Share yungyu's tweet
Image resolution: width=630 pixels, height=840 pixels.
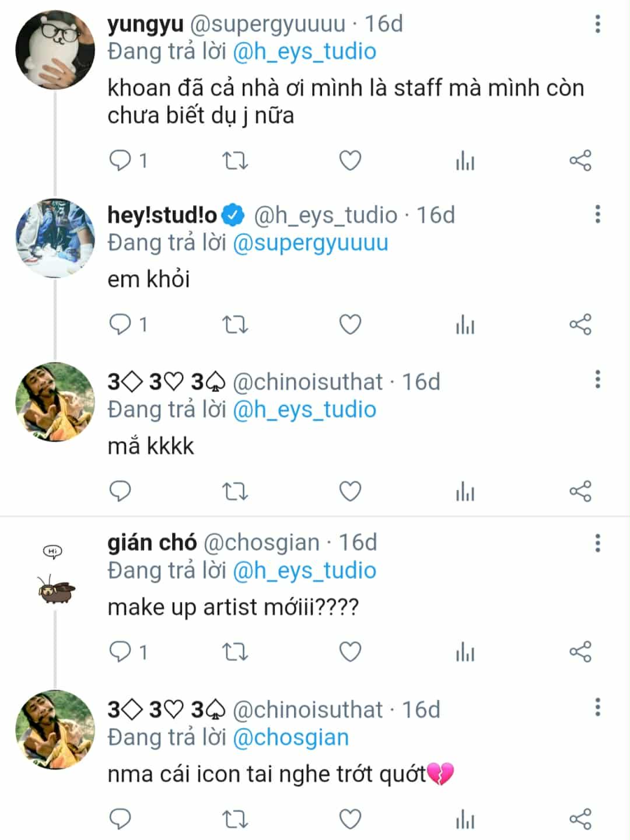coord(580,160)
